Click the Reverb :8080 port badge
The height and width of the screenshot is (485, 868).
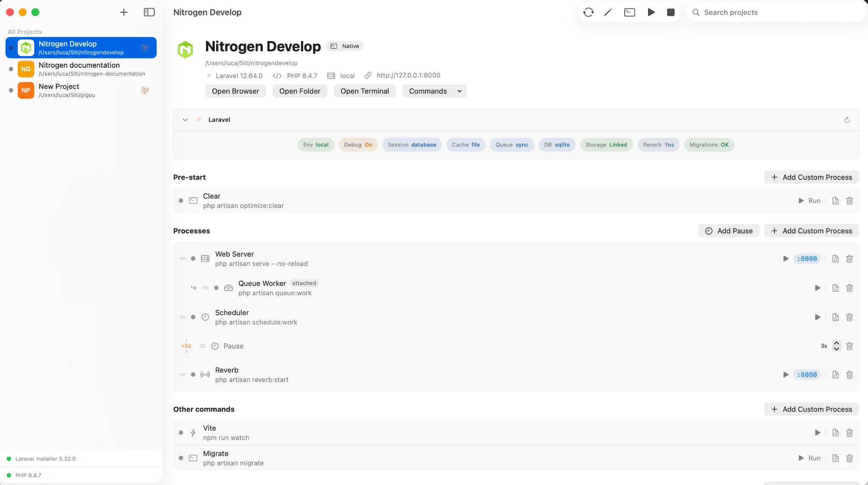pyautogui.click(x=807, y=375)
